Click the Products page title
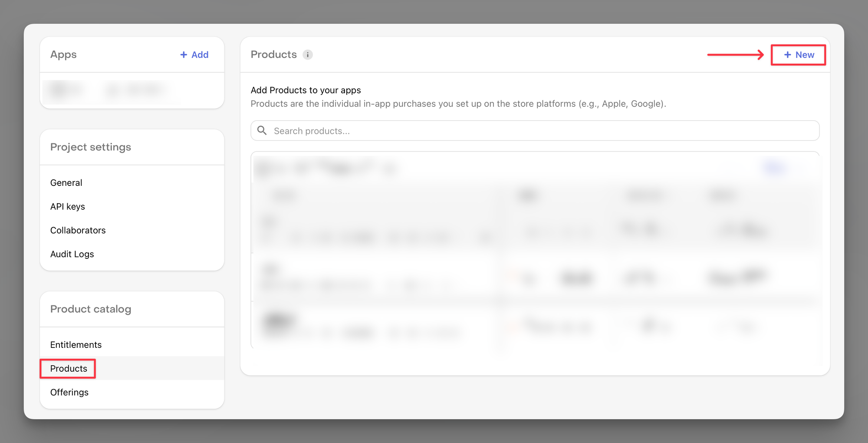Screen dimensions: 868x443 (274, 55)
